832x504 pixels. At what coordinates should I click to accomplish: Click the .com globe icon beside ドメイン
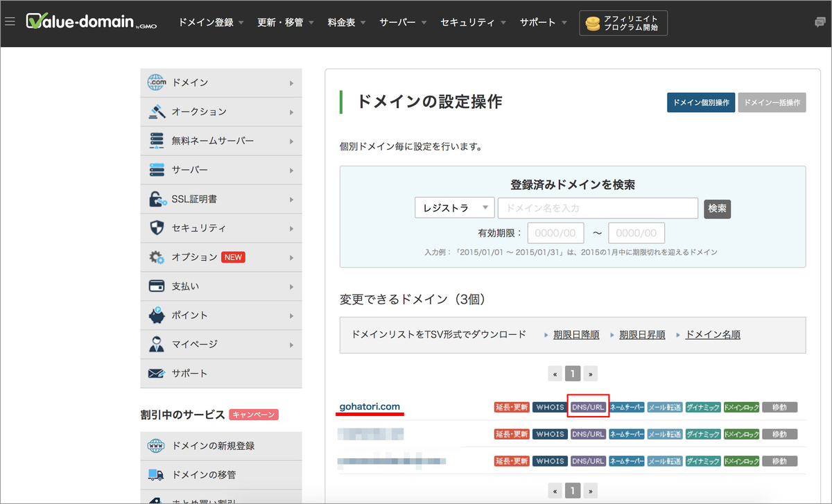pyautogui.click(x=157, y=82)
